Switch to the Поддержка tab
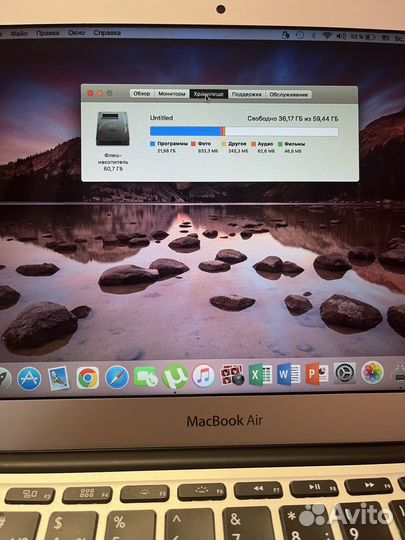Image resolution: width=405 pixels, height=540 pixels. 247,94
